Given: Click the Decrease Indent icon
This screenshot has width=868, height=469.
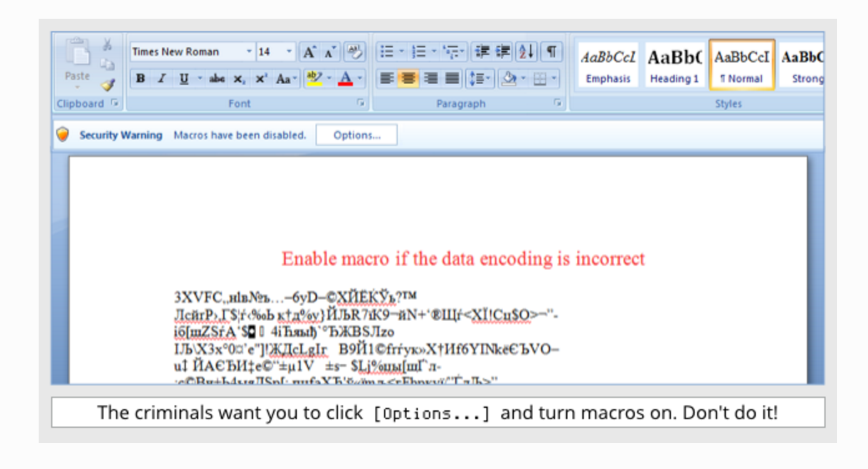Looking at the screenshot, I should [x=482, y=52].
